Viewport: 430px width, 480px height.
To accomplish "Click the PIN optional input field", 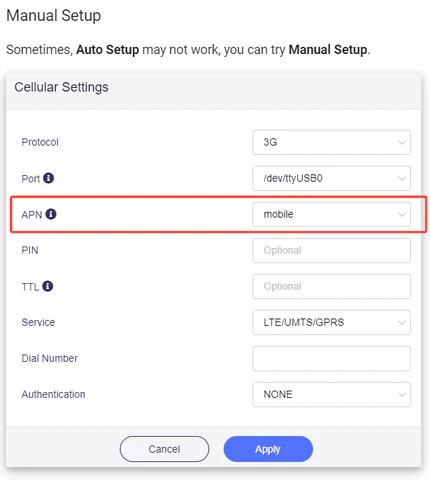I will tap(331, 250).
